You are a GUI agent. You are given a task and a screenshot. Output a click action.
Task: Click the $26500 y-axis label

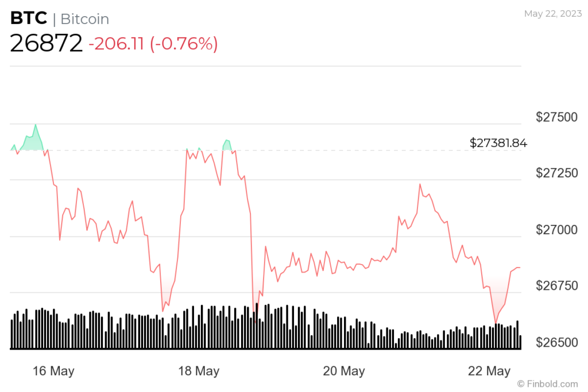tap(557, 342)
